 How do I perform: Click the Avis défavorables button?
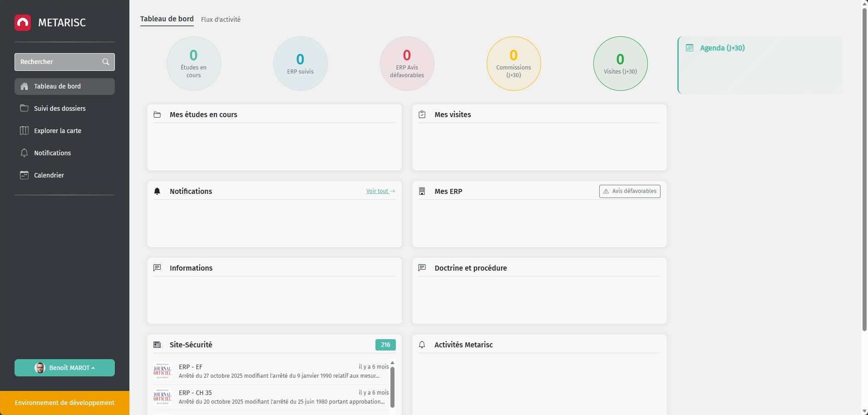coord(630,191)
